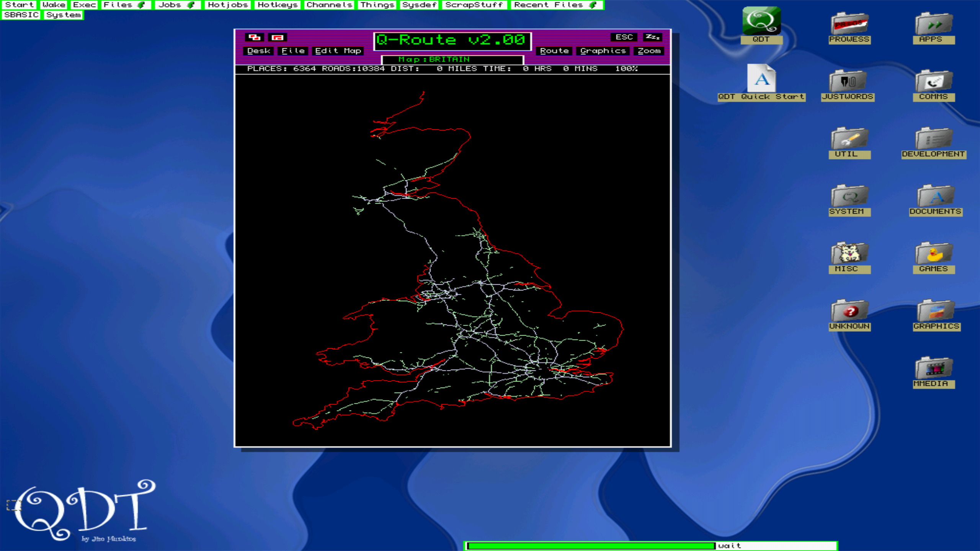Click the System button
The image size is (980, 551).
pos(64,15)
